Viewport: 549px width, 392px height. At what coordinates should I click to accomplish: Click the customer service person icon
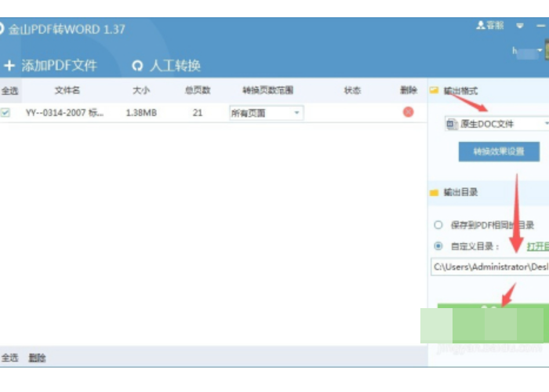pyautogui.click(x=481, y=25)
